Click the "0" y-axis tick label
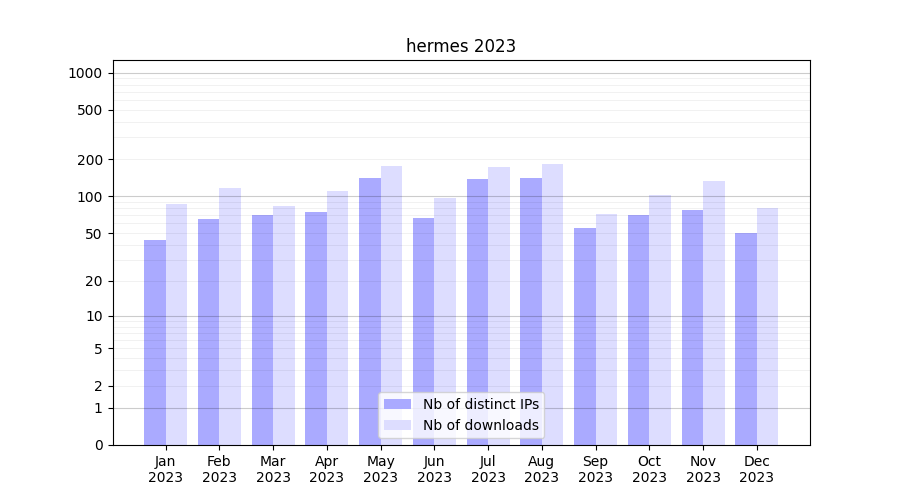The height and width of the screenshot is (500, 900). tap(98, 445)
